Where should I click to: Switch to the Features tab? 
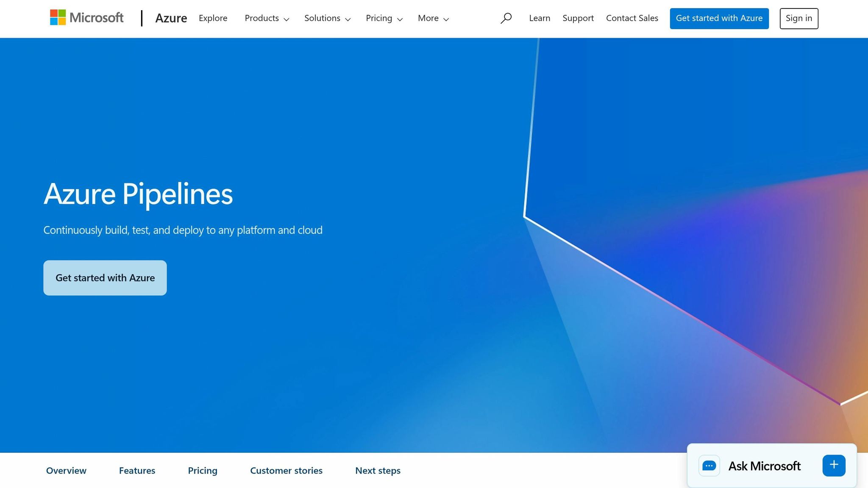click(137, 470)
